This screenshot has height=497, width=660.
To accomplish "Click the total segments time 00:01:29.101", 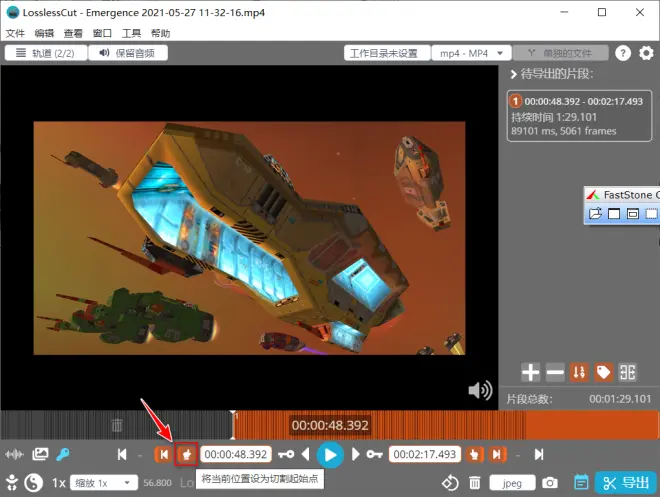I will point(620,399).
